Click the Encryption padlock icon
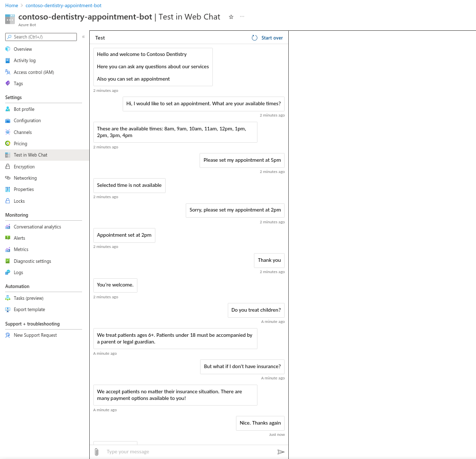The image size is (476, 459). tap(8, 166)
